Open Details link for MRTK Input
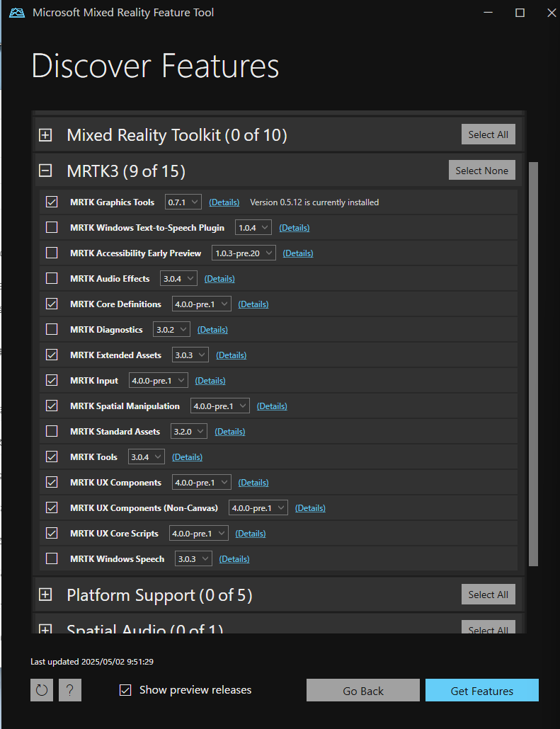Viewport: 560px width, 729px height. tap(210, 381)
